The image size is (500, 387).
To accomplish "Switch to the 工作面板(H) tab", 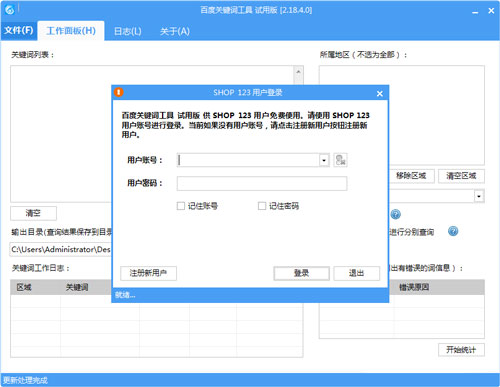I will (71, 31).
